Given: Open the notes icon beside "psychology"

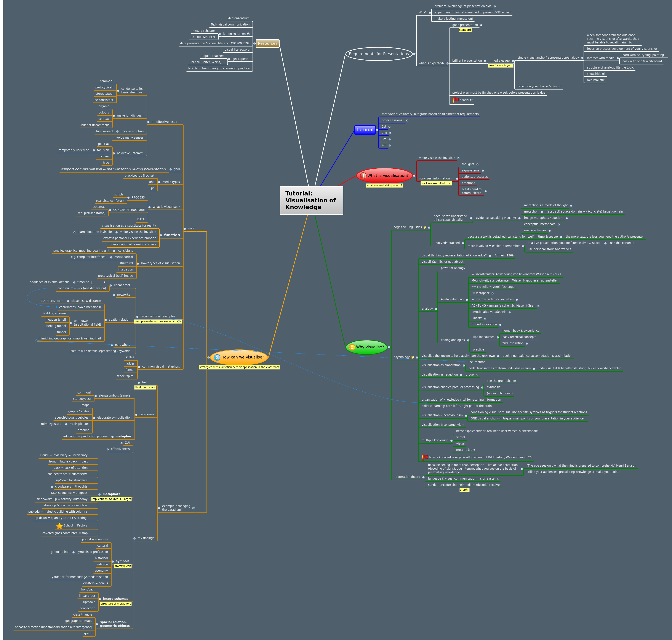Looking at the screenshot, I should 413,357.
